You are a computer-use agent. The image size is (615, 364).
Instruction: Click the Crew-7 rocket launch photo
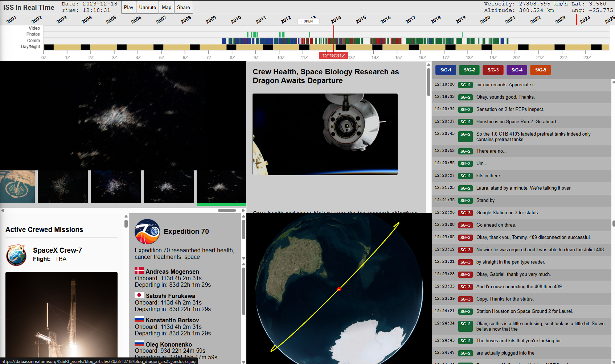[x=61, y=315]
